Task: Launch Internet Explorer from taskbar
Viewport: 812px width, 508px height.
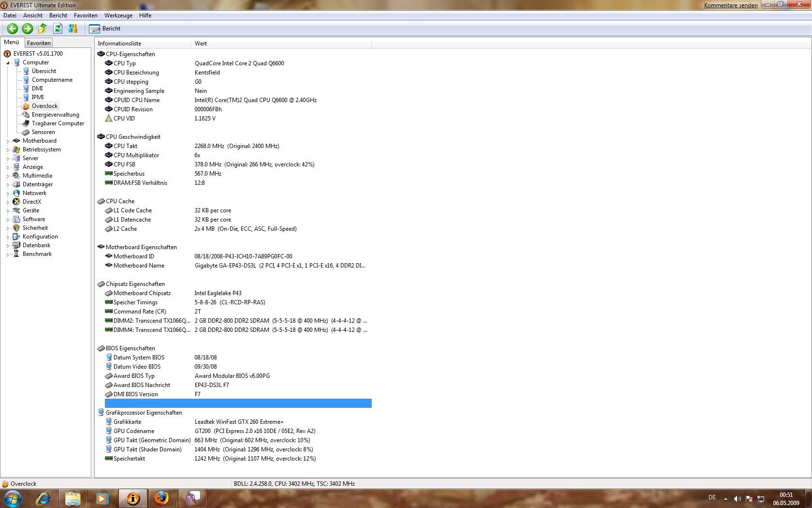Action: pyautogui.click(x=43, y=498)
